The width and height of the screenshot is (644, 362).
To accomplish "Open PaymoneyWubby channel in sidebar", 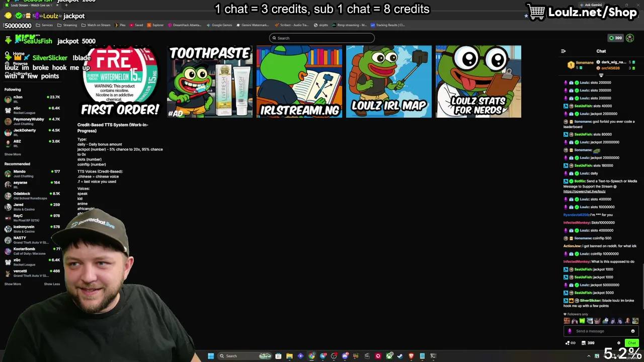I will [31, 121].
